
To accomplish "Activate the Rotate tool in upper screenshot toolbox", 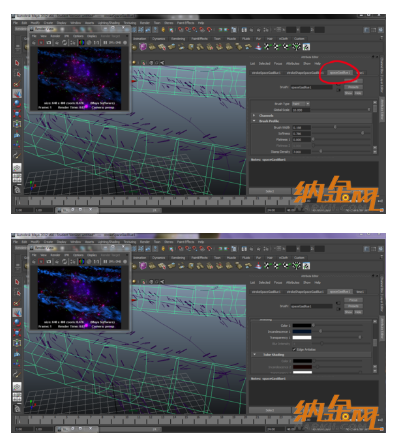I will pos(17,104).
